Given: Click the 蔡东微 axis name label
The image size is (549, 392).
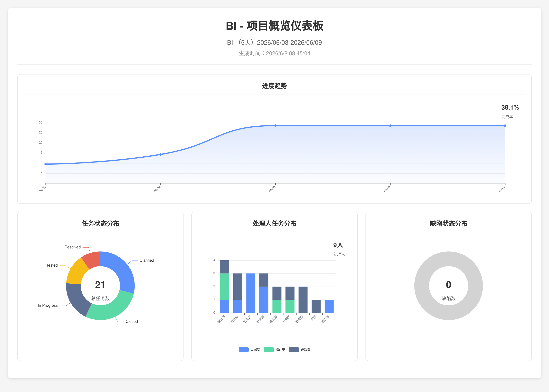Looking at the screenshot, I should [325, 319].
